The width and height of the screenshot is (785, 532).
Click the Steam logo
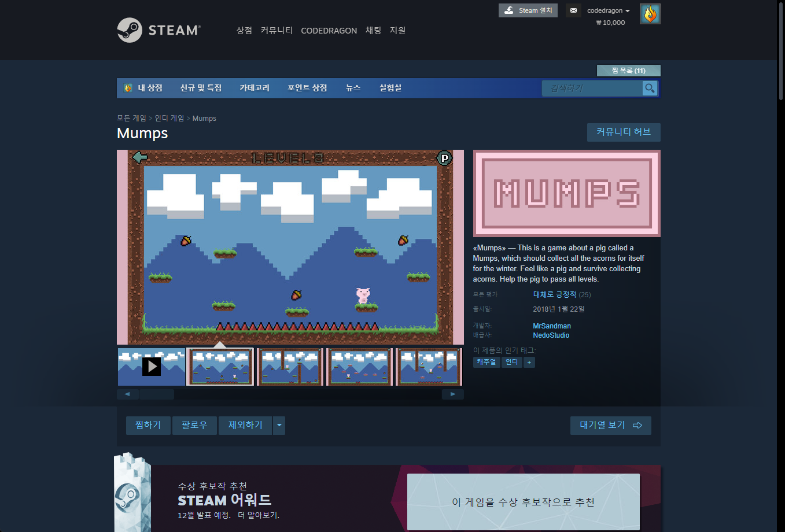[159, 30]
